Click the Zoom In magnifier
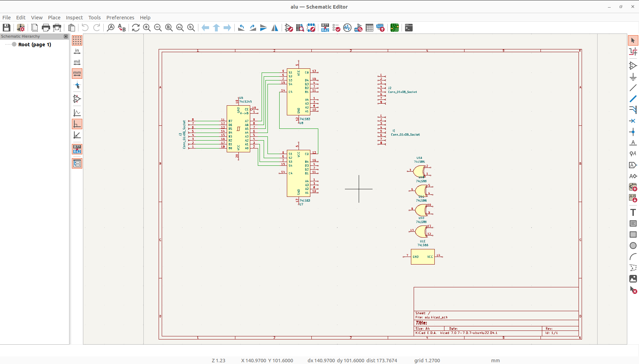Viewport: 639px width, 364px height. tap(147, 28)
